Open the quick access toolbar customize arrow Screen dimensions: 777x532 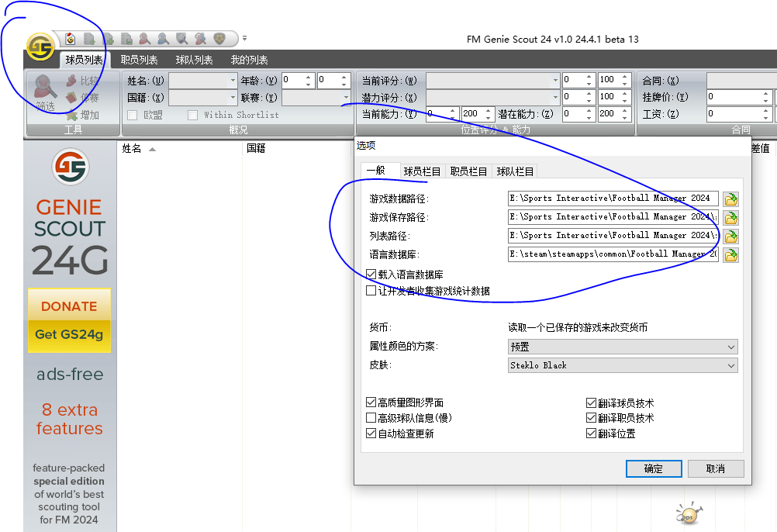point(244,38)
